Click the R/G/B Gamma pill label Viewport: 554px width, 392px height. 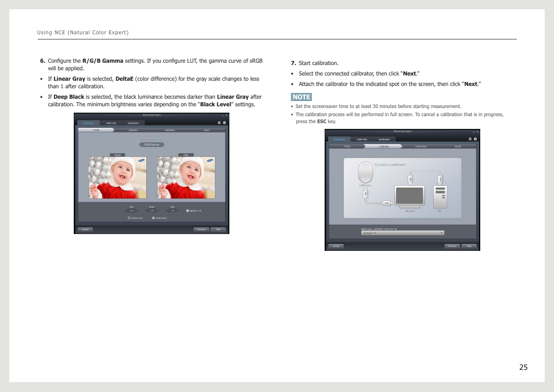[x=152, y=145]
